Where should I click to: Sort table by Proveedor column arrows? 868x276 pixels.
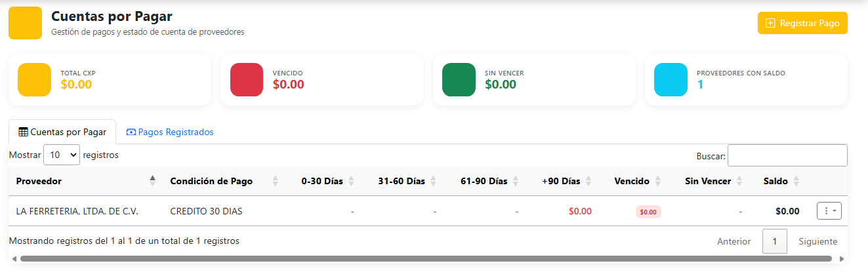(153, 181)
